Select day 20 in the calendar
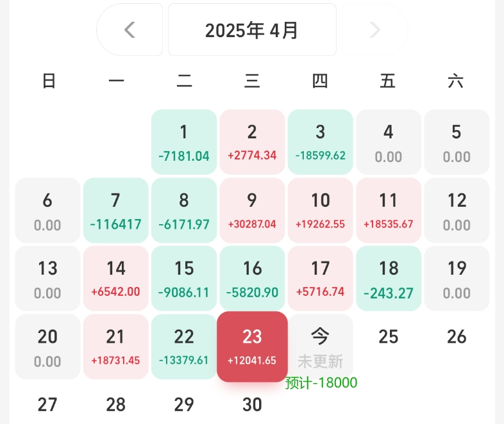The width and height of the screenshot is (504, 424). tap(47, 347)
